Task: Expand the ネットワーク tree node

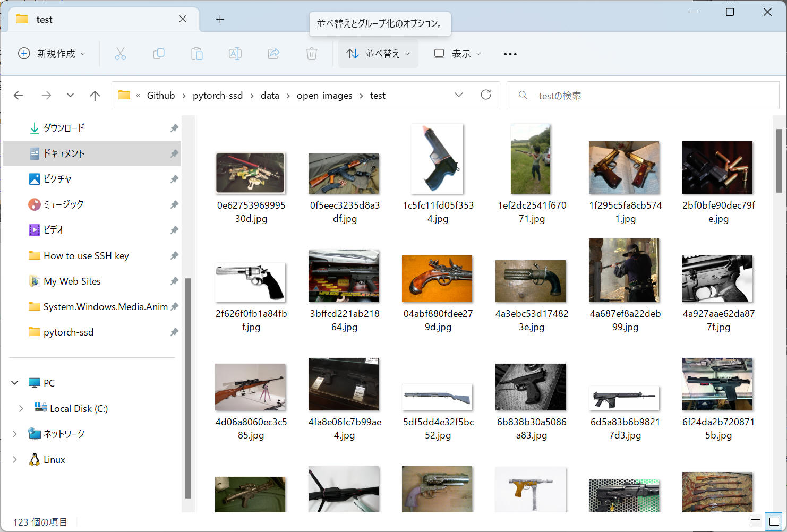Action: [15, 434]
